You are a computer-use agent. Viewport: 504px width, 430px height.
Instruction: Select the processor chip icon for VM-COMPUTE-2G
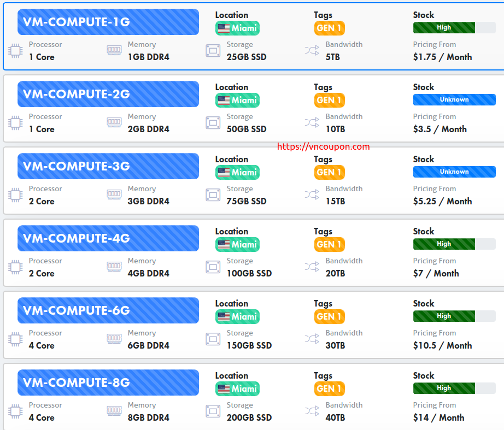(x=15, y=123)
